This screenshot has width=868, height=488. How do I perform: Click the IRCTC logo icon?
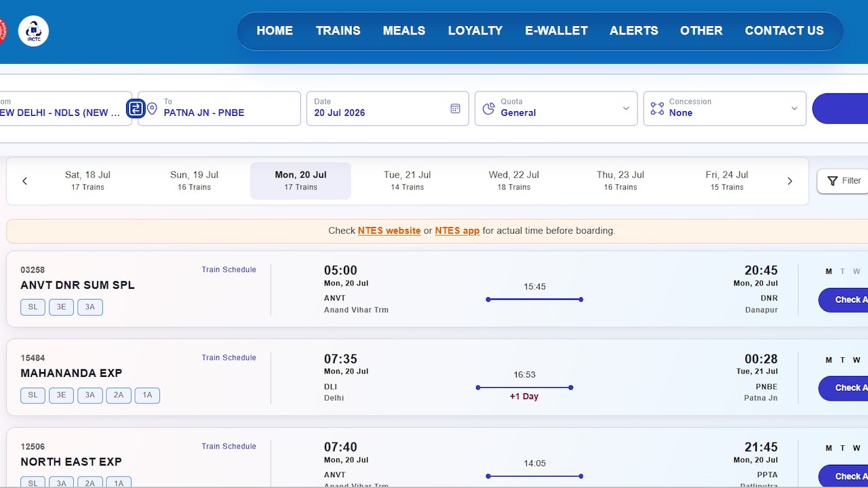tap(33, 30)
